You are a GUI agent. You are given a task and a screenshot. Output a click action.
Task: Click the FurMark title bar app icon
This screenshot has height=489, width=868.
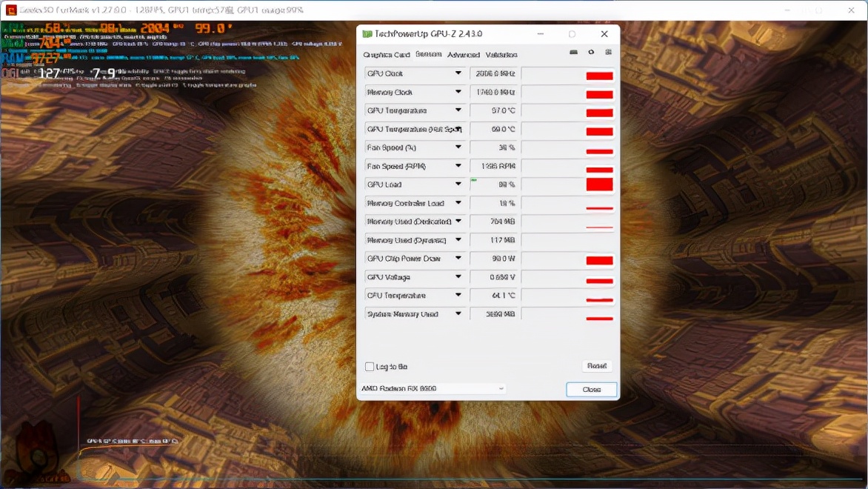[10, 10]
